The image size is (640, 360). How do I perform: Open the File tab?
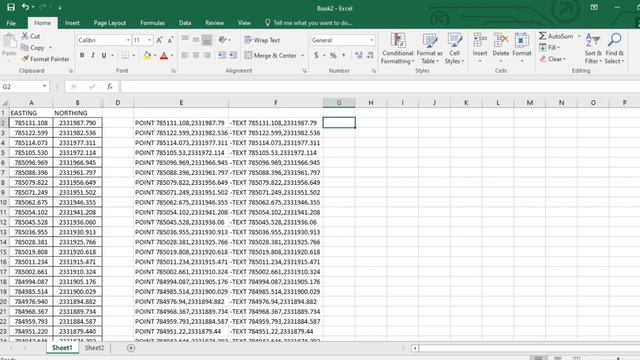(11, 23)
